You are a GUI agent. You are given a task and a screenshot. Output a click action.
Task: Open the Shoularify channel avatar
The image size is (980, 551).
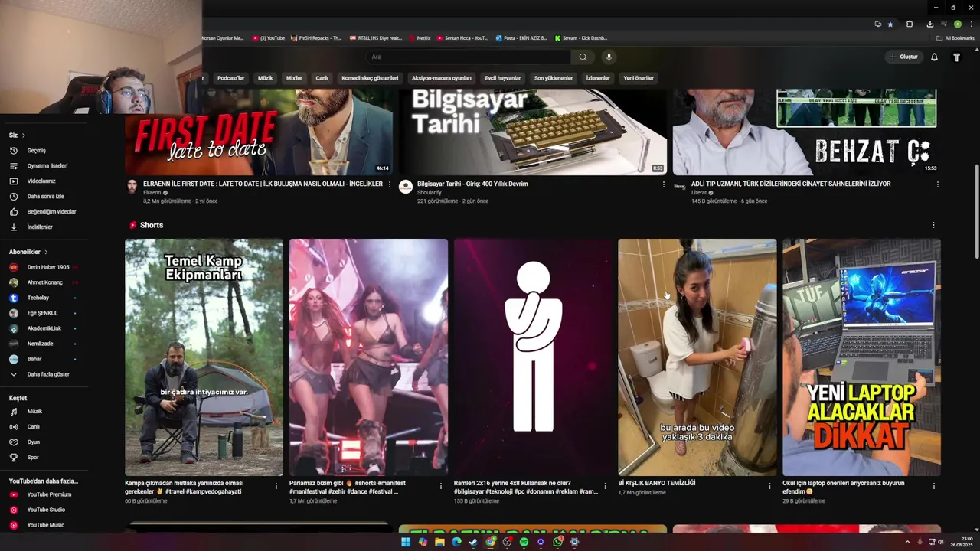406,187
